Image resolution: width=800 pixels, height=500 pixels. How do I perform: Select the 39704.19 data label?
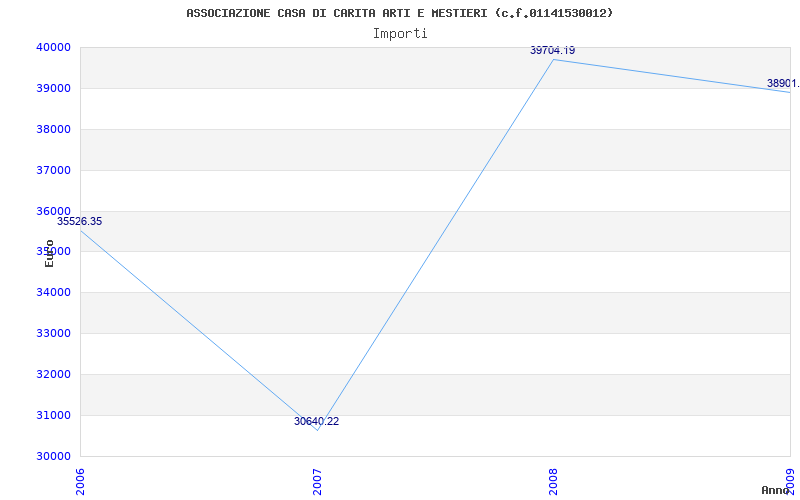(x=553, y=51)
